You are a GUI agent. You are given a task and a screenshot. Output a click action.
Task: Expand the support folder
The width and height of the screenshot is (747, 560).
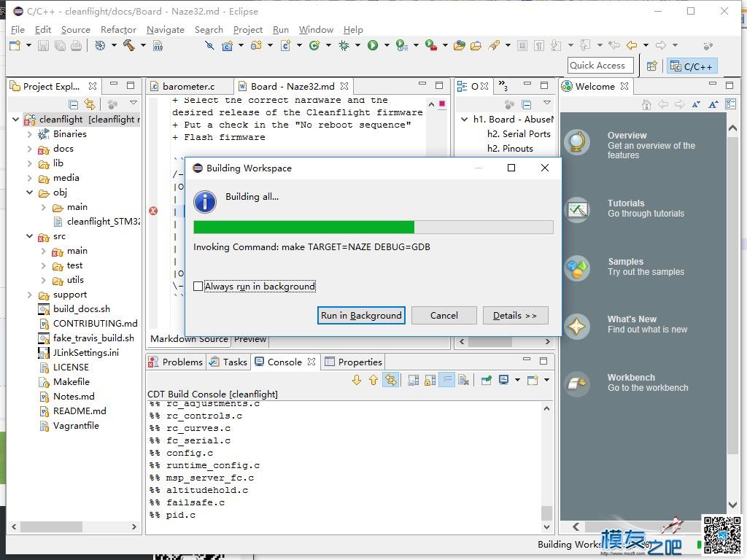29,295
